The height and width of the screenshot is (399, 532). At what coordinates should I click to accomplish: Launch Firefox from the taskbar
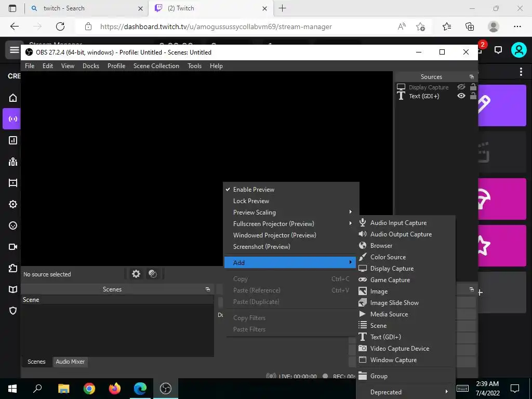115,388
